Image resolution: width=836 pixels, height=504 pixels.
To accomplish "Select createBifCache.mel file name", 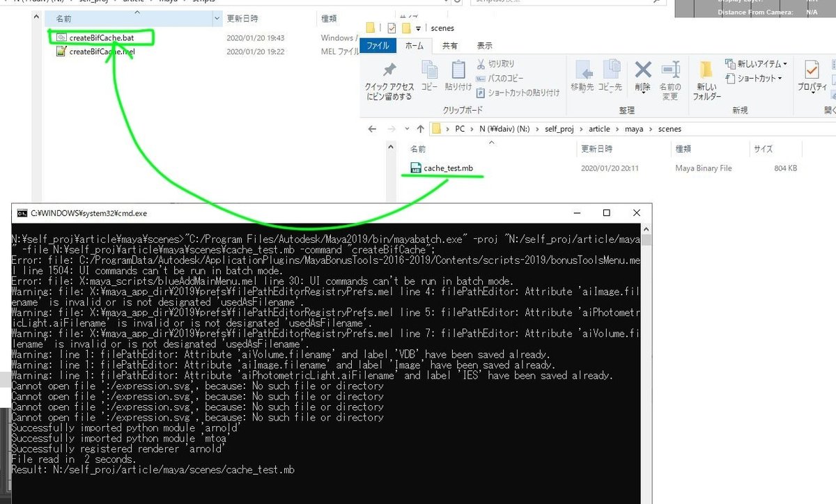I will [x=102, y=52].
